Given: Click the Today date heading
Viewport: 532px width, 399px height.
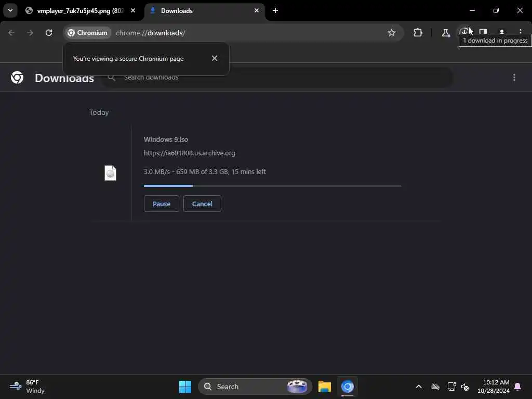Looking at the screenshot, I should tap(99, 112).
